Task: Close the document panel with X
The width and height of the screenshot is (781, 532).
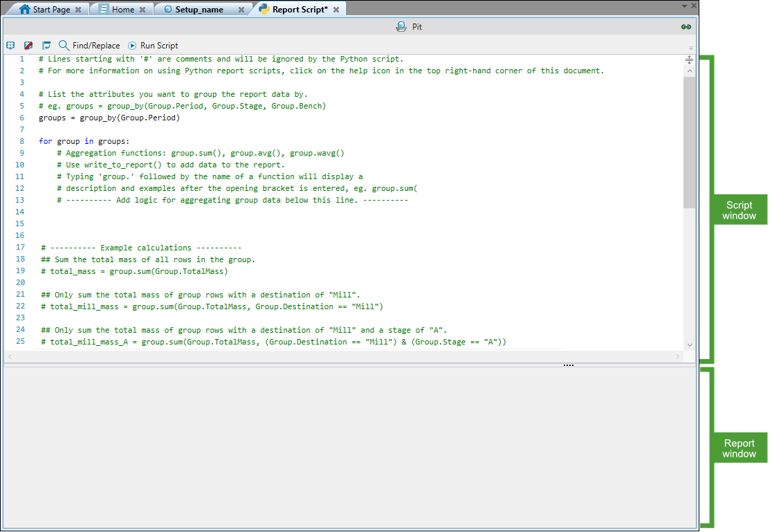Action: click(693, 6)
